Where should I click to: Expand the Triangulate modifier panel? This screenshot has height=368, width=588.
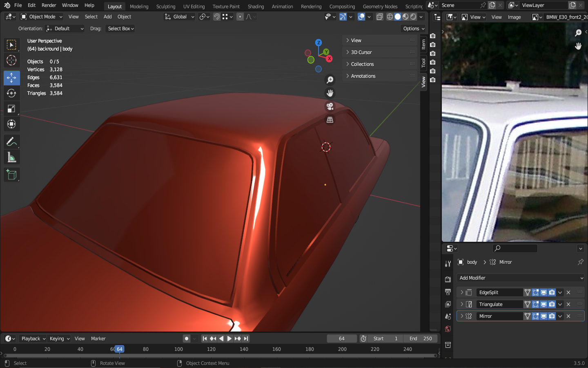(462, 304)
